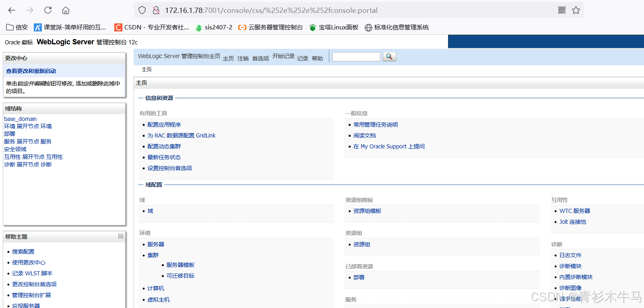This screenshot has width=644, height=308.
Task: Click 最新任务状态 link
Action: (164, 157)
